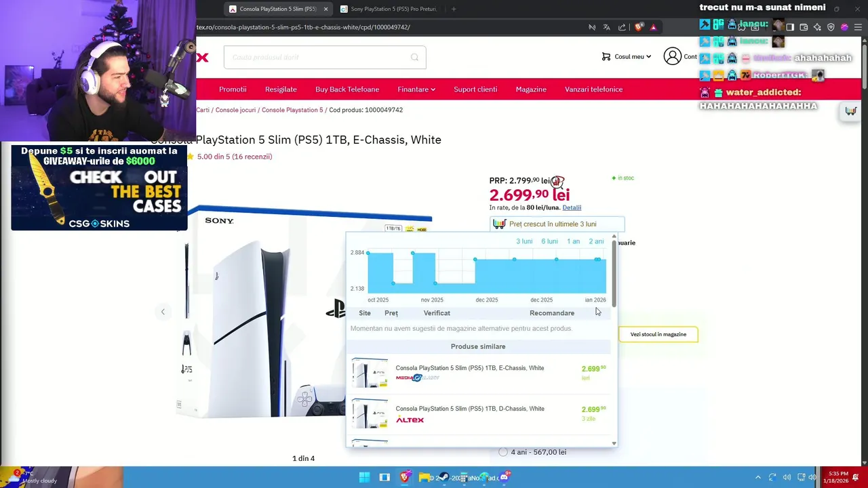Screen dimensions: 868x488
Task: Open the Buy Back Telefoane menu item
Action: tap(347, 89)
